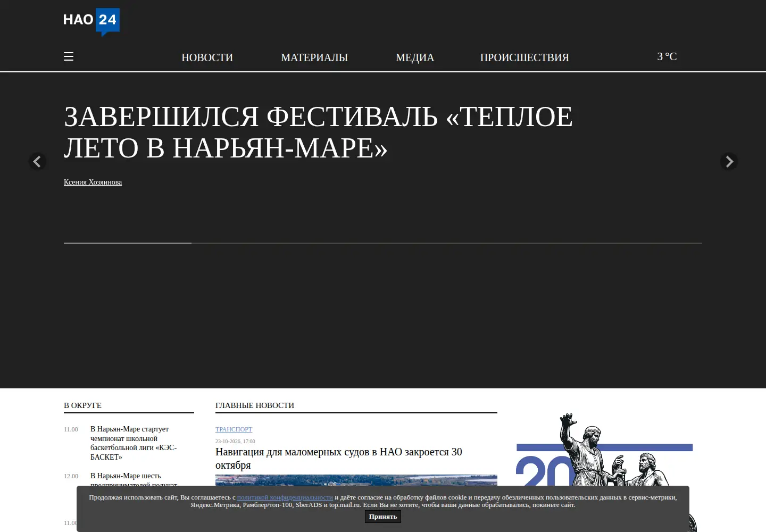
Task: Click the 11.00 time beside КЭС-БАСКЕТ news
Action: [x=71, y=429]
